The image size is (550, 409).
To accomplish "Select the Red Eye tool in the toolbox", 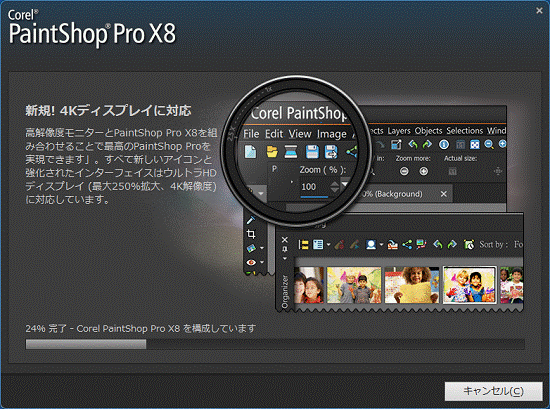I will pos(251,262).
